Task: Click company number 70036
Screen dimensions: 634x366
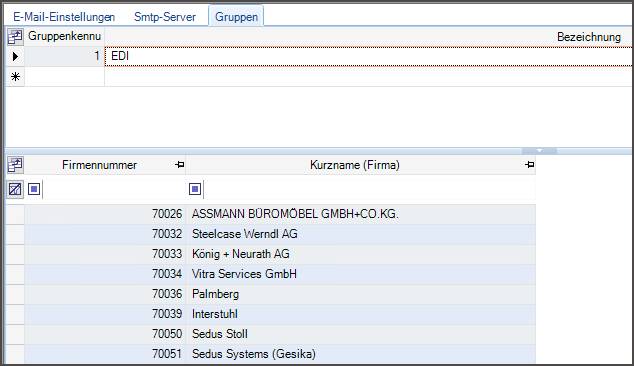Action: (x=167, y=294)
